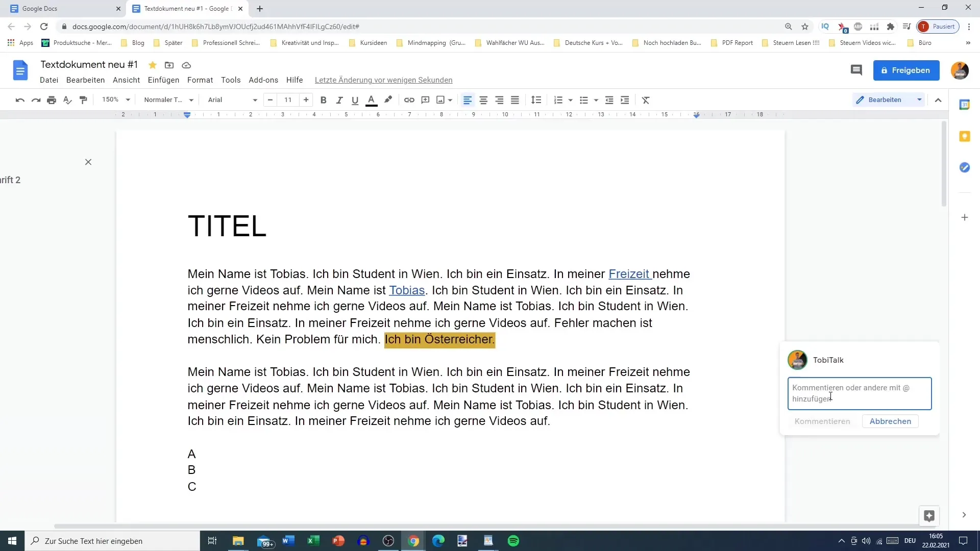Click inside the comment input field
Screen dimensions: 980x551
coord(860,393)
